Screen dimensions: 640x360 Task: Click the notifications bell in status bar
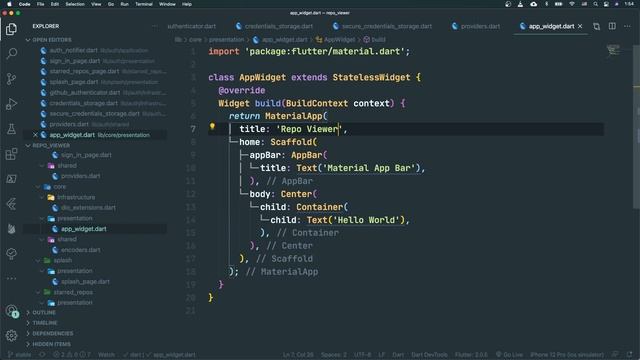coord(629,355)
